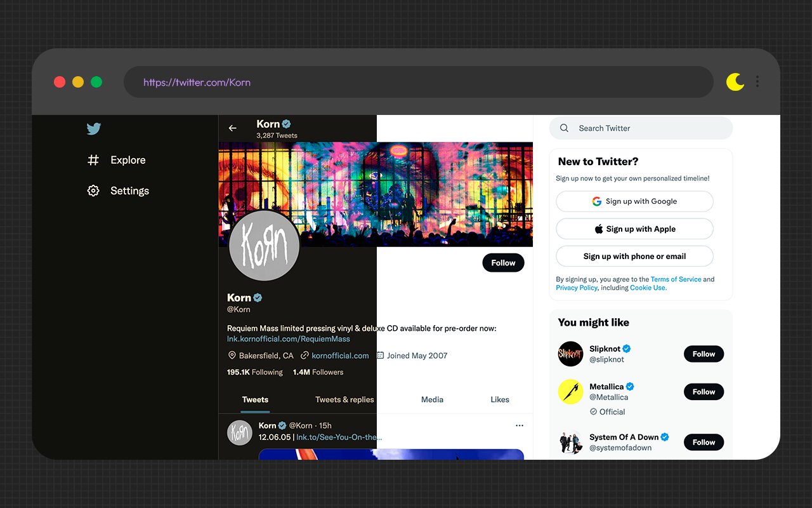Sign up with Google
812x508 pixels.
634,201
